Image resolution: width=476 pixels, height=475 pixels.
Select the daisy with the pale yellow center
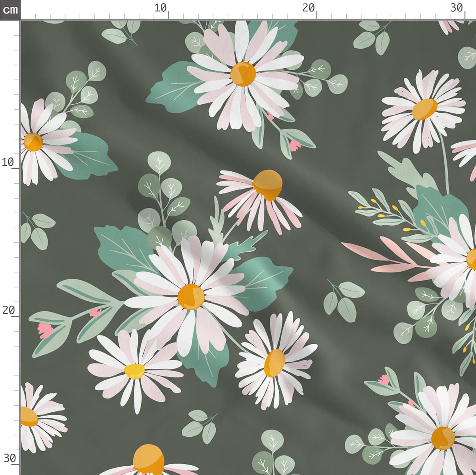point(134,371)
